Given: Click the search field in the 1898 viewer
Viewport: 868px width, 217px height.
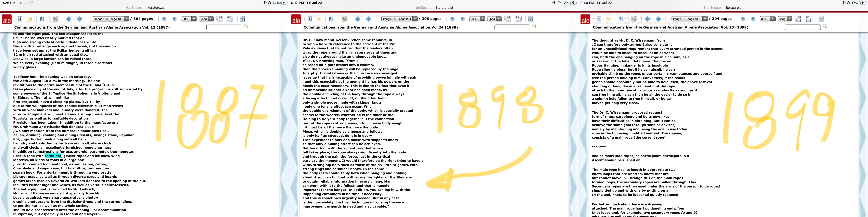Looking at the screenshot, I should (x=513, y=27).
